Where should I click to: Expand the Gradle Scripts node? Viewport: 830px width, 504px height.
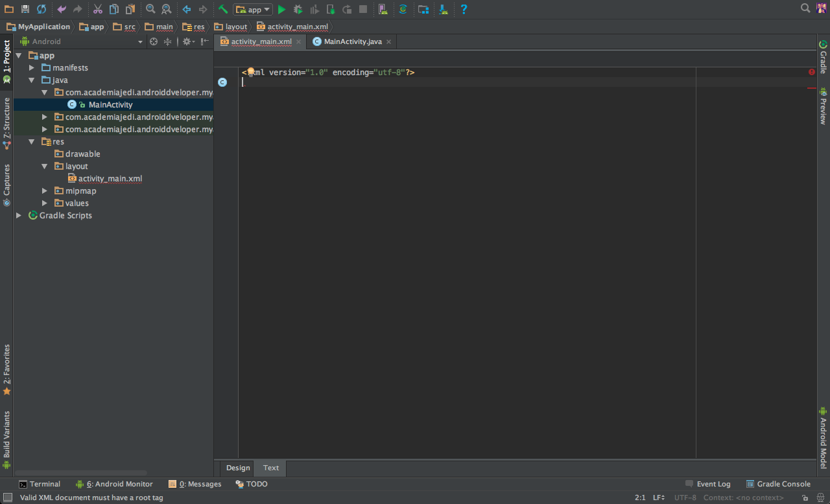[19, 215]
